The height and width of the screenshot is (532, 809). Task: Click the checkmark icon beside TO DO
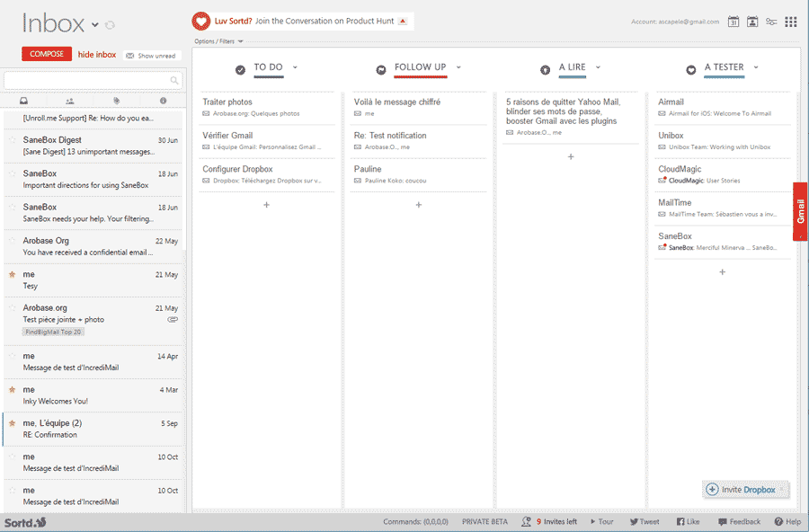240,70
